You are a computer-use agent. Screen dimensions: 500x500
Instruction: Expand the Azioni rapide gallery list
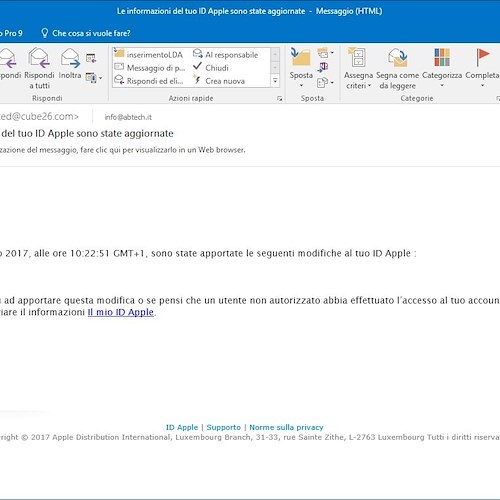(x=275, y=81)
